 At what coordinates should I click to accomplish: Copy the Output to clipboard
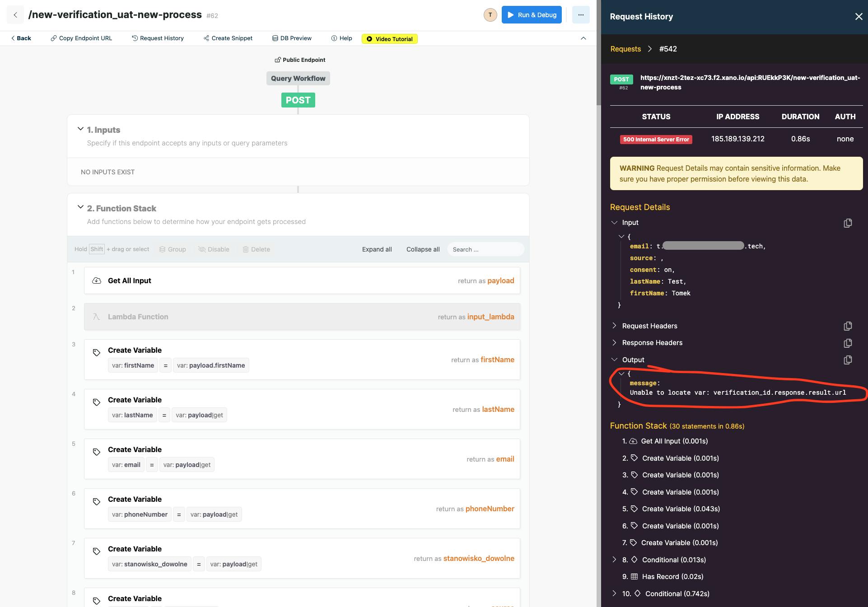848,360
